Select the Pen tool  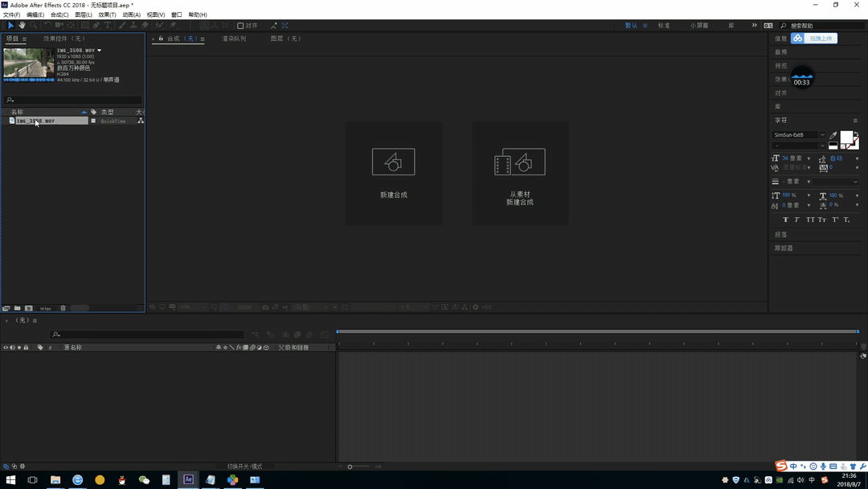click(96, 26)
